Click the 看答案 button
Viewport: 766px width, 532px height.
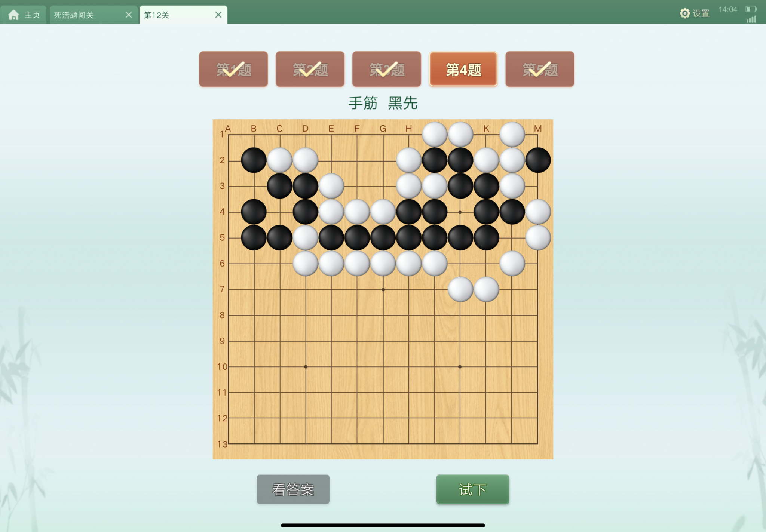point(293,489)
